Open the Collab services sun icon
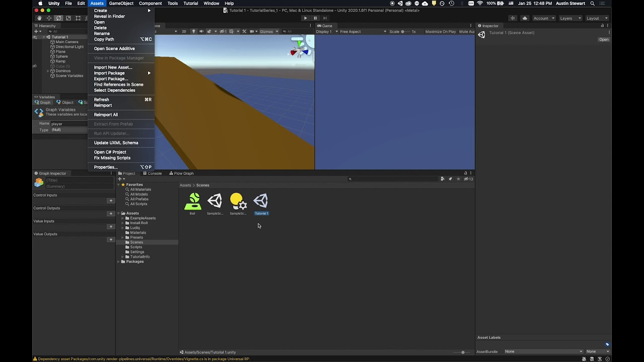This screenshot has width=644, height=362. point(513,18)
